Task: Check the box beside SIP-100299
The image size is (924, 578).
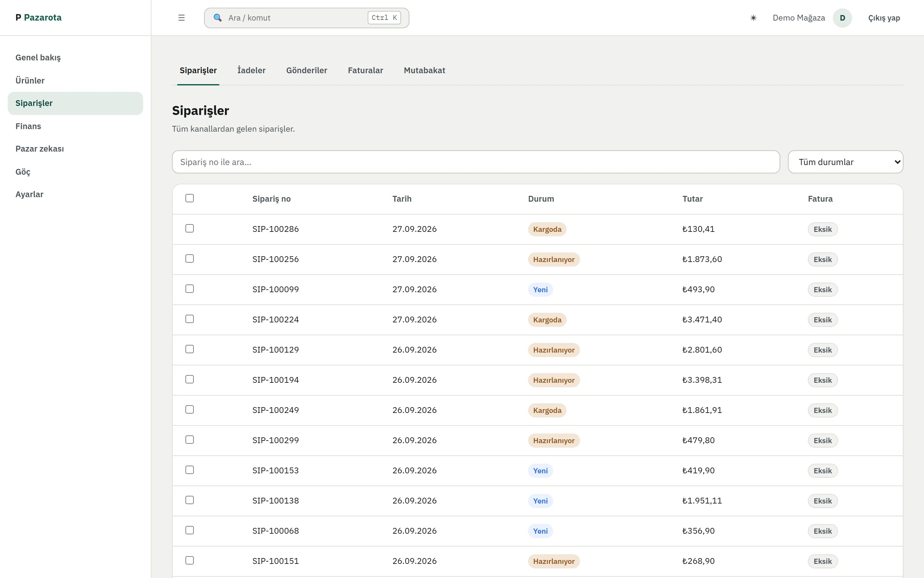Action: click(x=189, y=440)
